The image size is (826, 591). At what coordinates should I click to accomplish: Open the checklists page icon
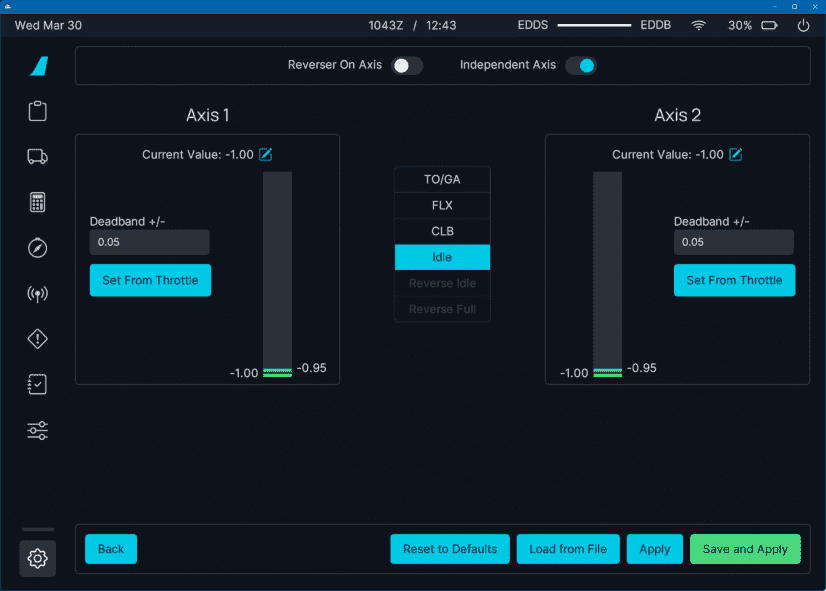point(37,385)
